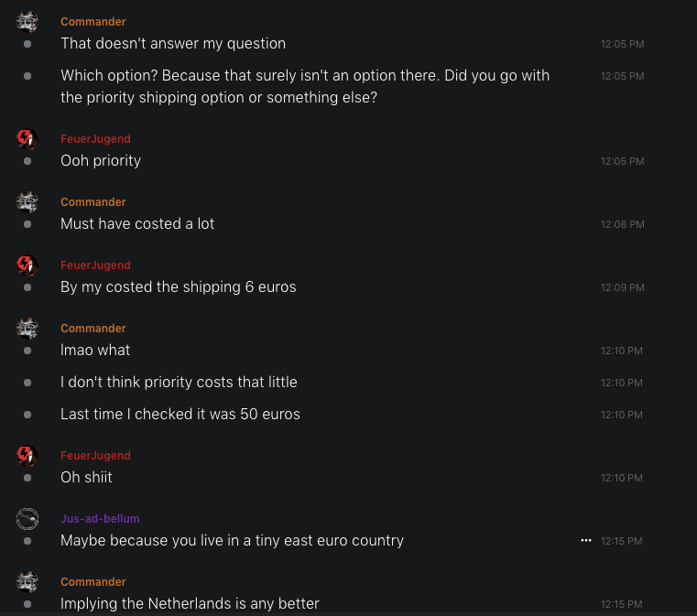This screenshot has width=697, height=616.
Task: Click FeuerJugend's avatar above "Ooh priority"
Action: point(27,139)
